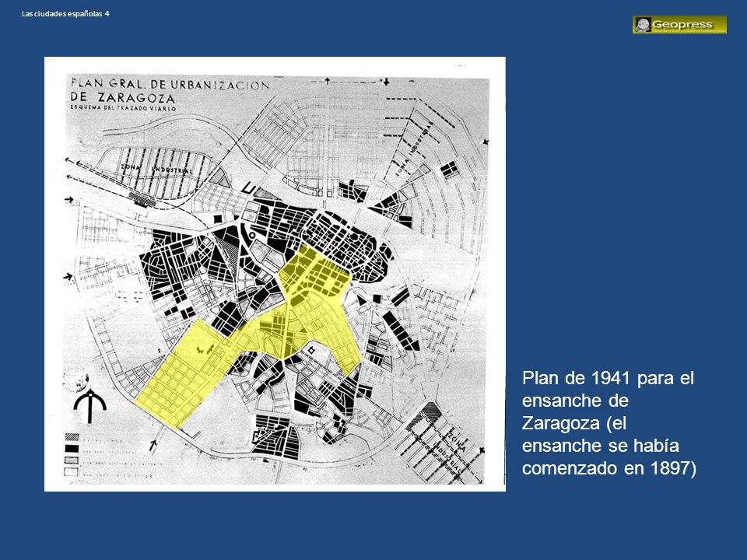Click the empty white legend swatch

click(x=72, y=472)
